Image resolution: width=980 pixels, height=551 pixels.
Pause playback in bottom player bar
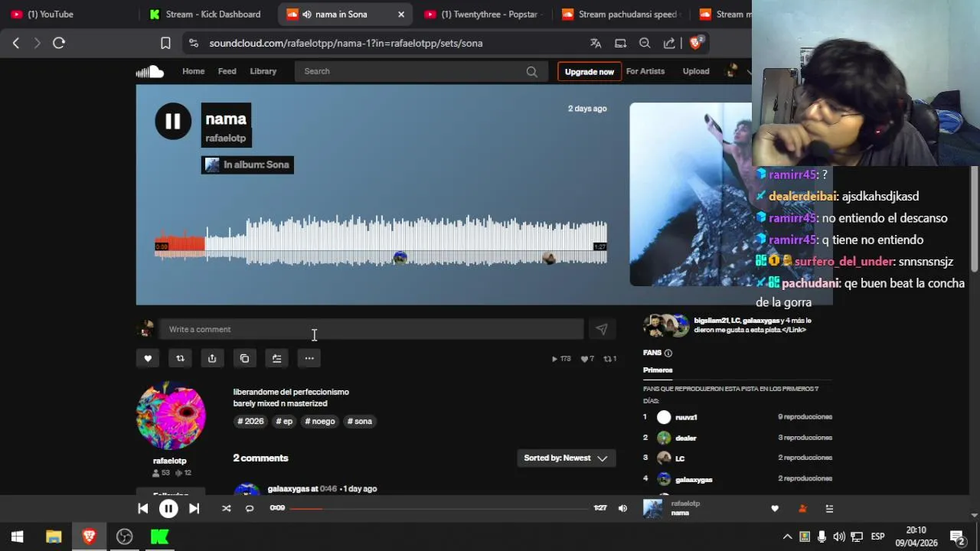[x=168, y=508]
